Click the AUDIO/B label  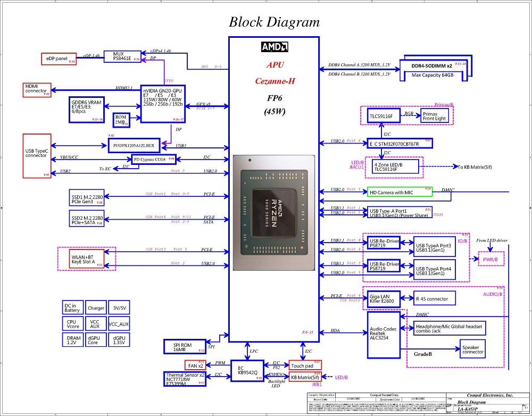tap(493, 294)
